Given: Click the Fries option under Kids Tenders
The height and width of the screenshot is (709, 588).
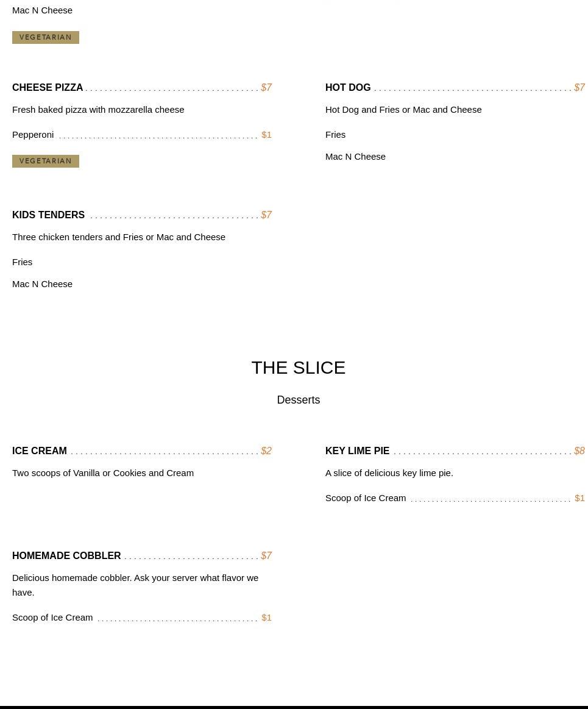Looking at the screenshot, I should point(23,262).
